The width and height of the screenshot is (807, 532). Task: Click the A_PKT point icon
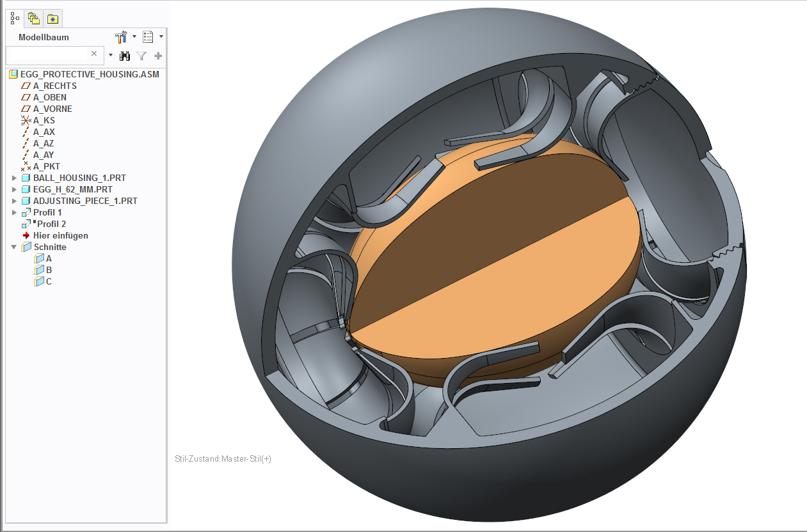point(26,166)
